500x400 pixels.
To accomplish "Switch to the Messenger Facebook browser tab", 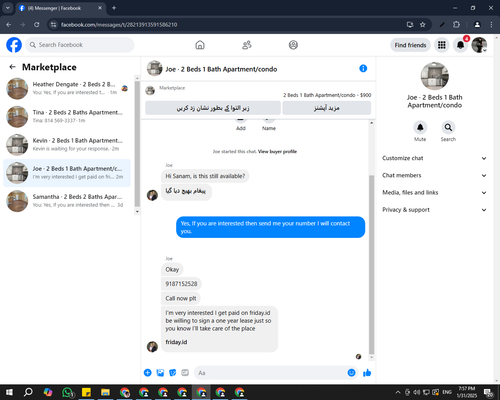I will [x=60, y=8].
